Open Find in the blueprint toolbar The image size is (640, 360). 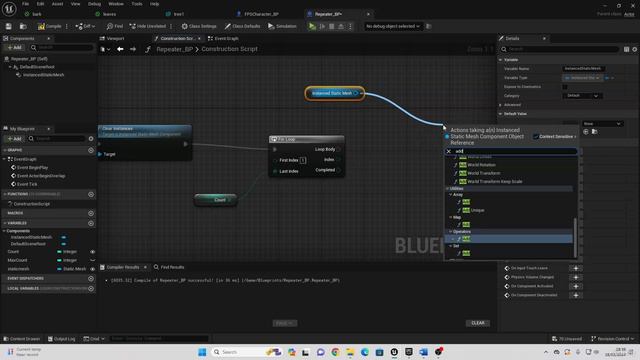(115, 26)
